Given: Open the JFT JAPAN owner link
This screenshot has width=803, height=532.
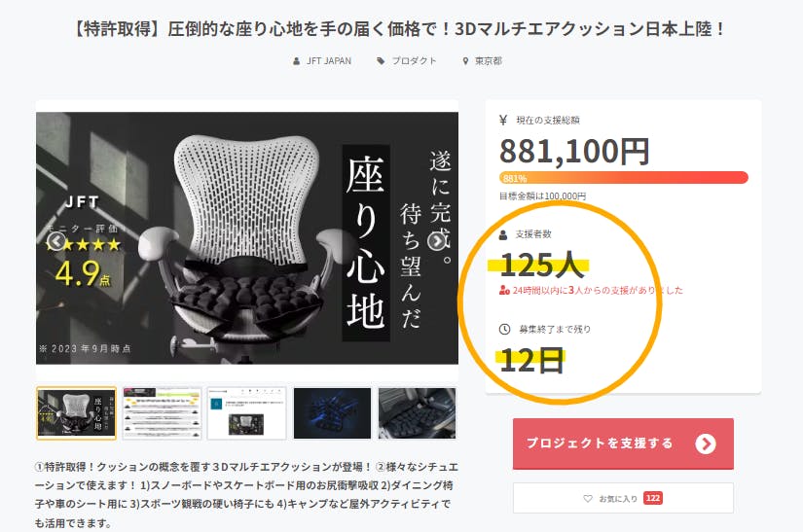Looking at the screenshot, I should (x=329, y=61).
